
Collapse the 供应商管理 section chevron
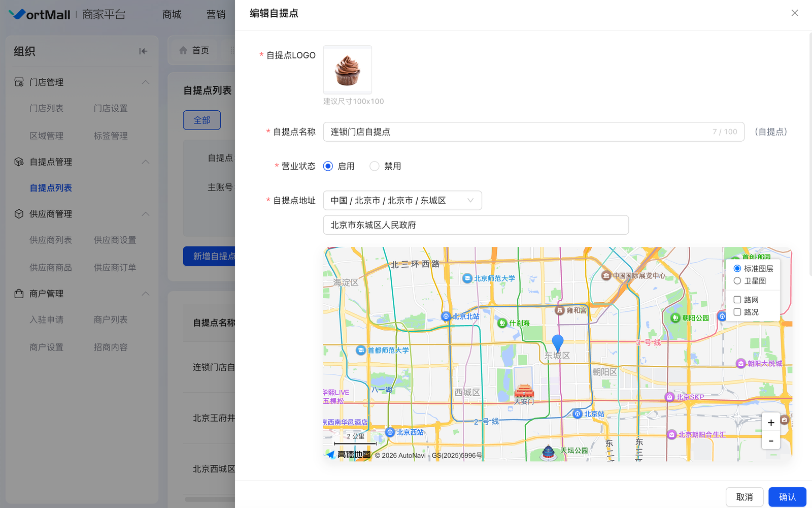point(146,214)
